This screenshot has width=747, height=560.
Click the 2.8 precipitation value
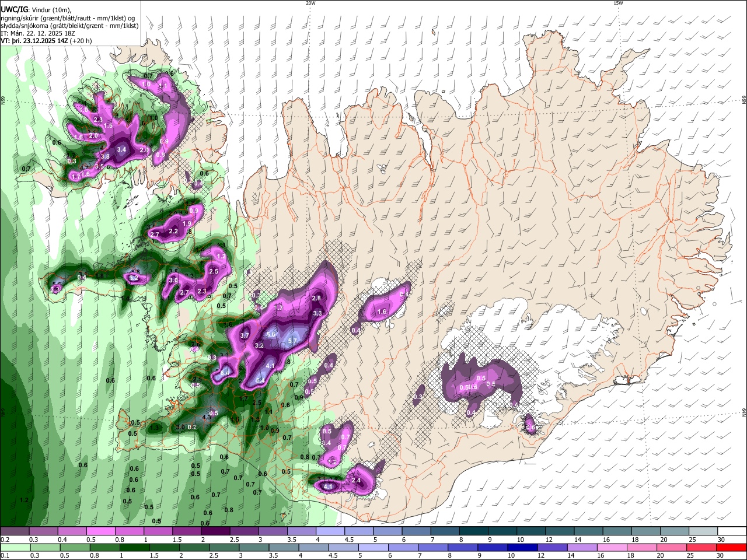[317, 298]
